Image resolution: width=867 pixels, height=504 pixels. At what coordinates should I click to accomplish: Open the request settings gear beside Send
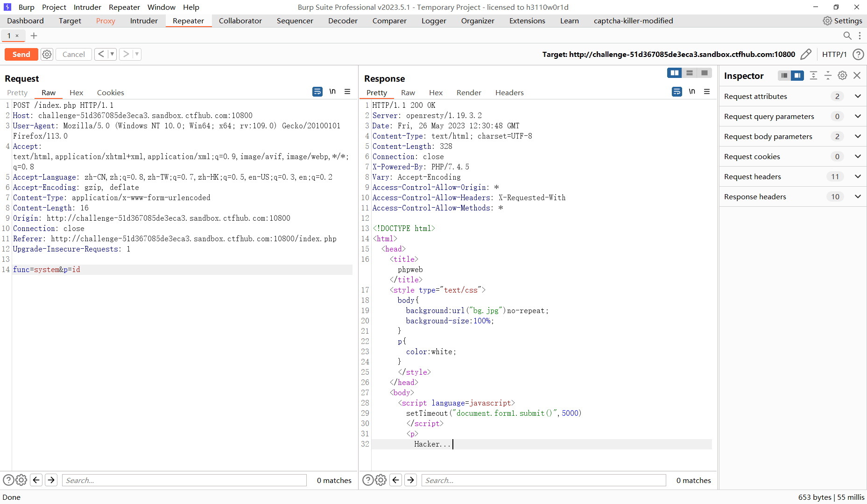(47, 55)
